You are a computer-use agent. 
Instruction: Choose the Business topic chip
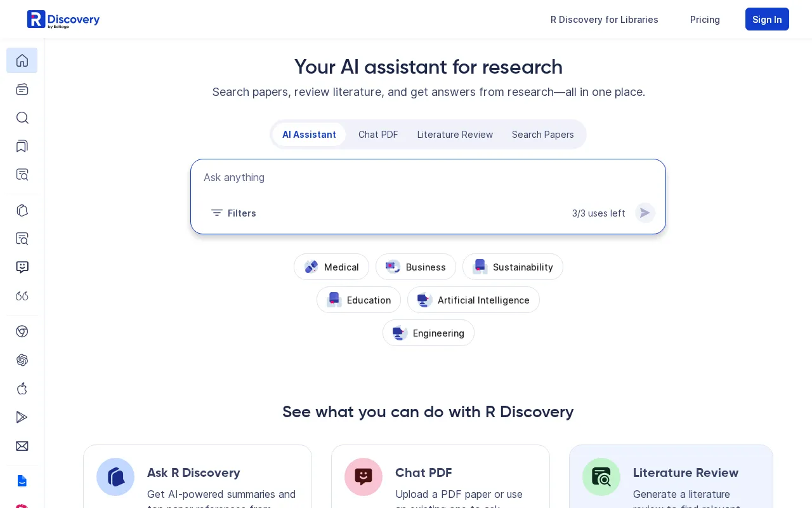click(x=416, y=267)
